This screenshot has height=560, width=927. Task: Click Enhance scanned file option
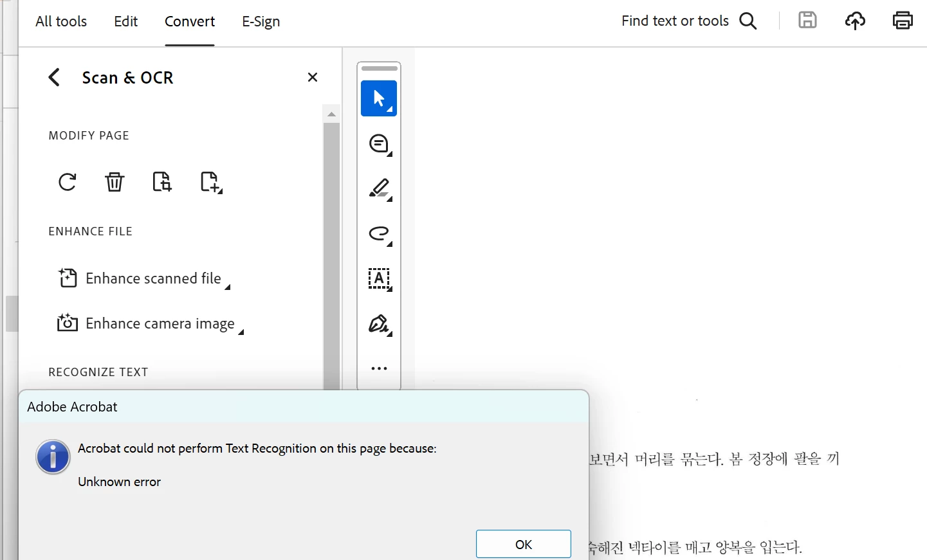point(153,278)
